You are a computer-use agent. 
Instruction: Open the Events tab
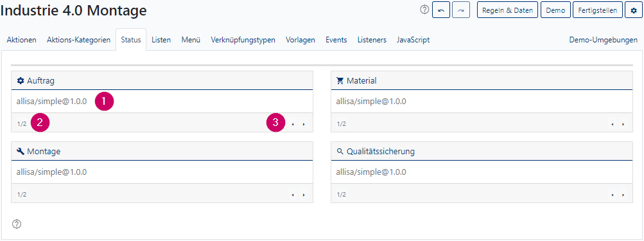click(336, 40)
